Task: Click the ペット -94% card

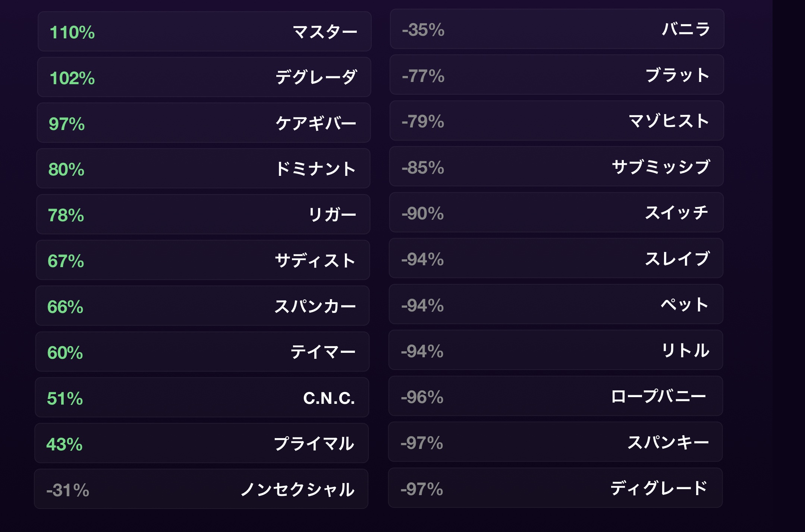Action: [556, 304]
